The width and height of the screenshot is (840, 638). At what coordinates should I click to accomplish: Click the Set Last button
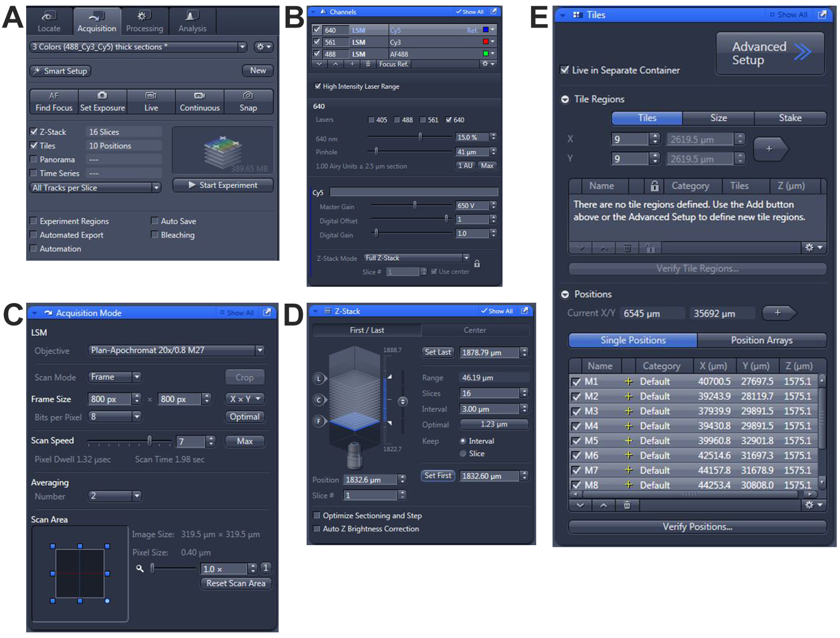[x=438, y=352]
